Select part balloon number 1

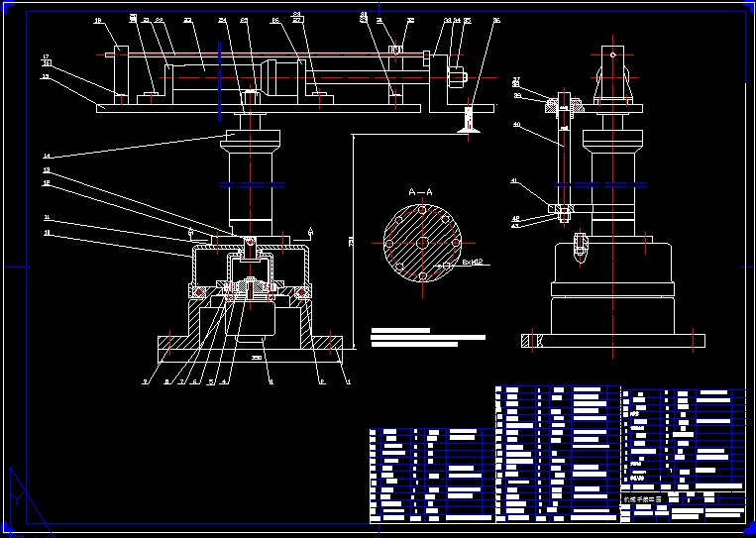[x=349, y=382]
